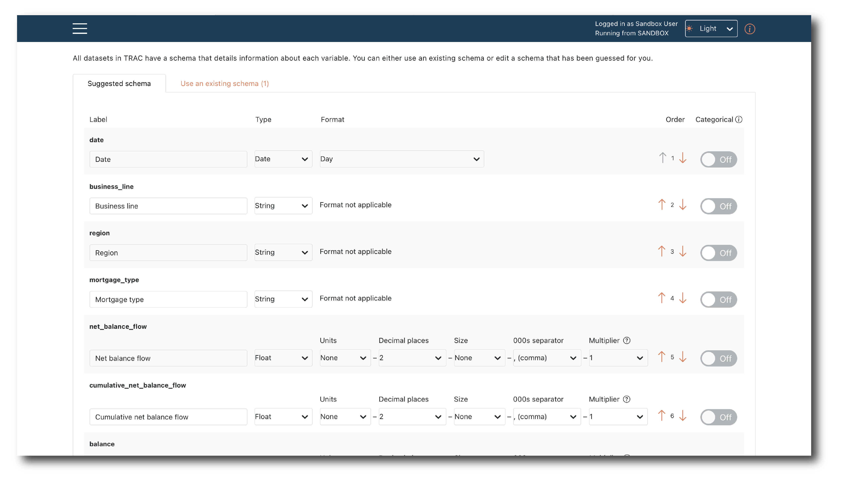841x504 pixels.
Task: Open date Format dropdown showing Day
Action: click(402, 159)
